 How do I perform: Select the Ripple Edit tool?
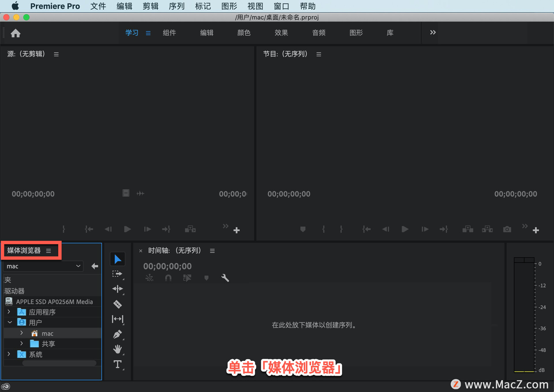(x=117, y=289)
